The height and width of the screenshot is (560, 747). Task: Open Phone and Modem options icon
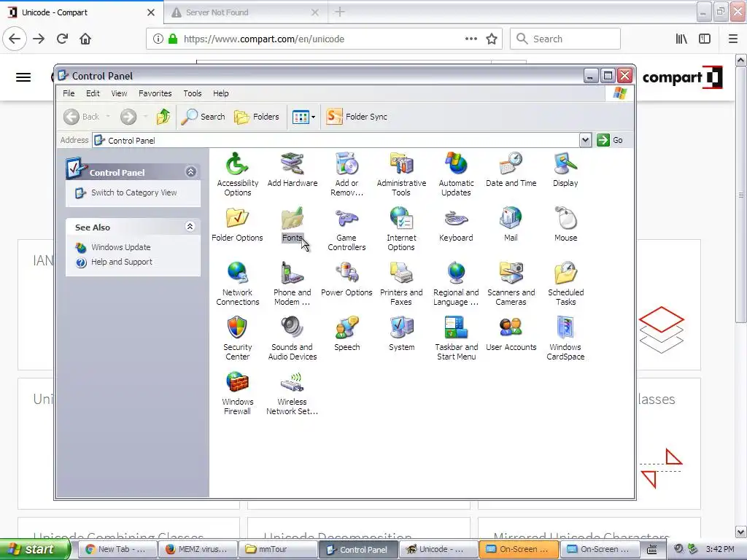292,284
